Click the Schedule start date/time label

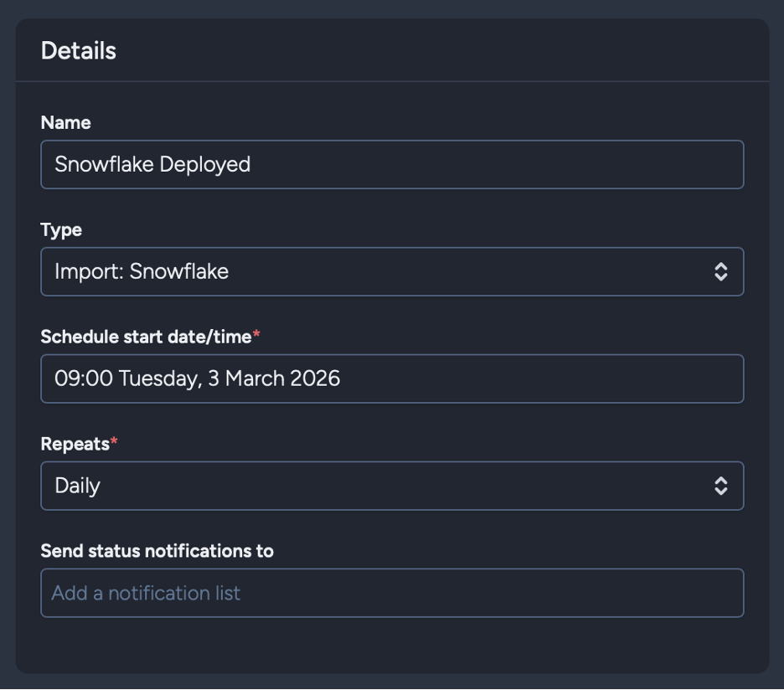[146, 337]
